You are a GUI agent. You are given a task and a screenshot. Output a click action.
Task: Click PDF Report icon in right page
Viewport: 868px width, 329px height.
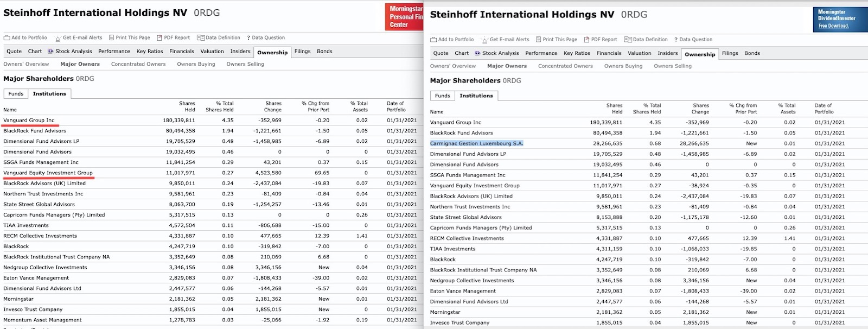(x=586, y=40)
